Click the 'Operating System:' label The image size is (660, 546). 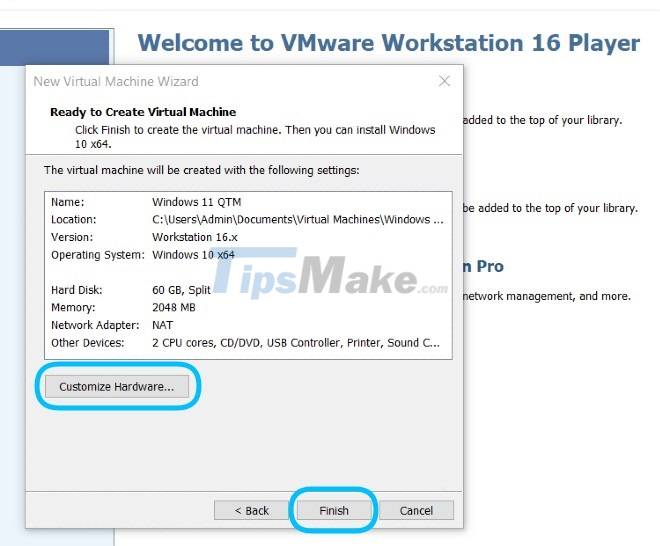97,255
